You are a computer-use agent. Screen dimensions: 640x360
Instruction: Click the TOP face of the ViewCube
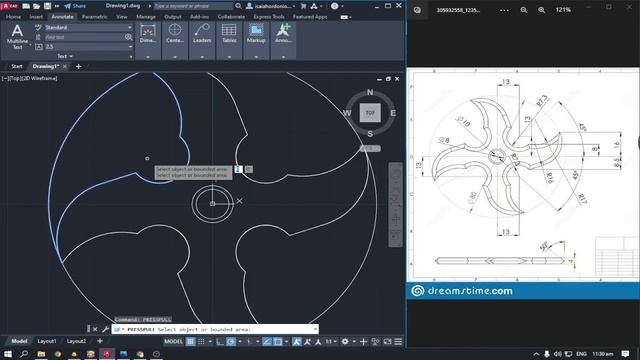(370, 113)
